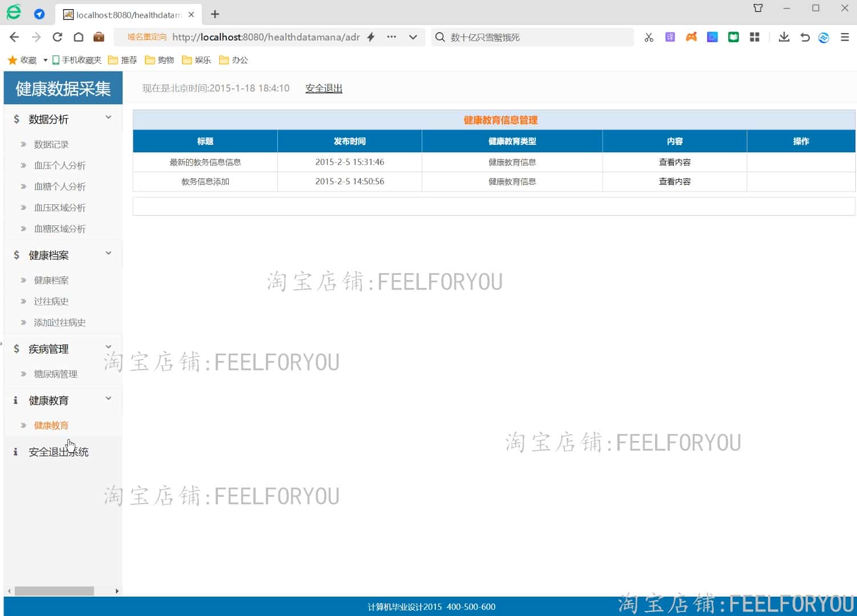The height and width of the screenshot is (616, 857).
Task: Click the 安全退出 logout link
Action: click(x=324, y=88)
